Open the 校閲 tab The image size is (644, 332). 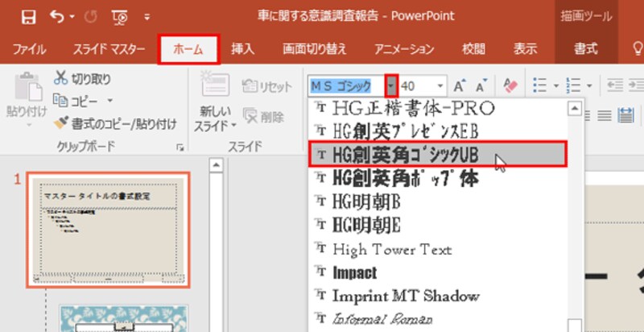pos(473,50)
